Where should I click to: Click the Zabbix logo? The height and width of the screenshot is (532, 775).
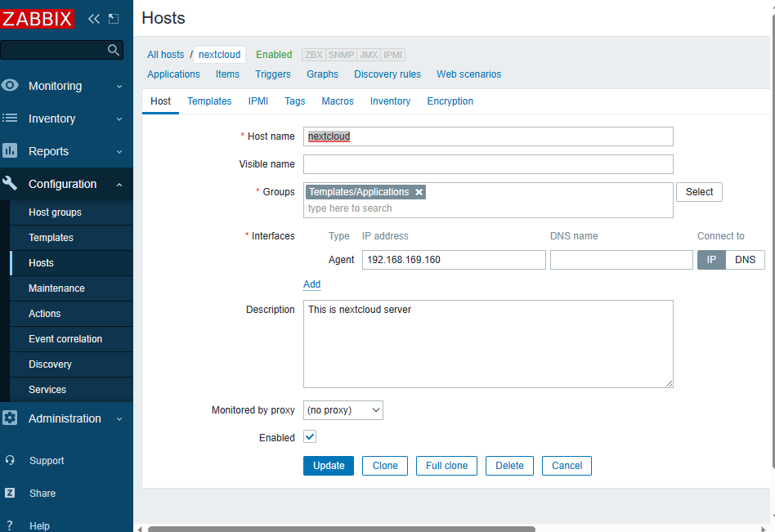click(x=37, y=19)
